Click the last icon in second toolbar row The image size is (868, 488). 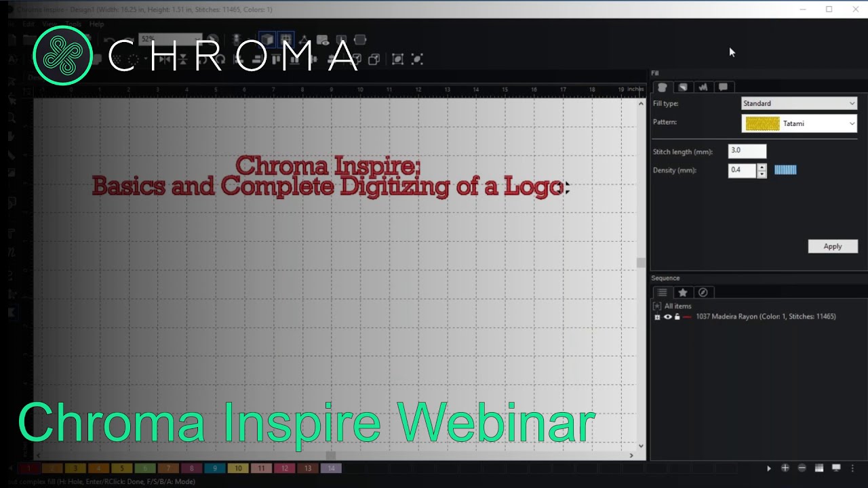coord(417,60)
